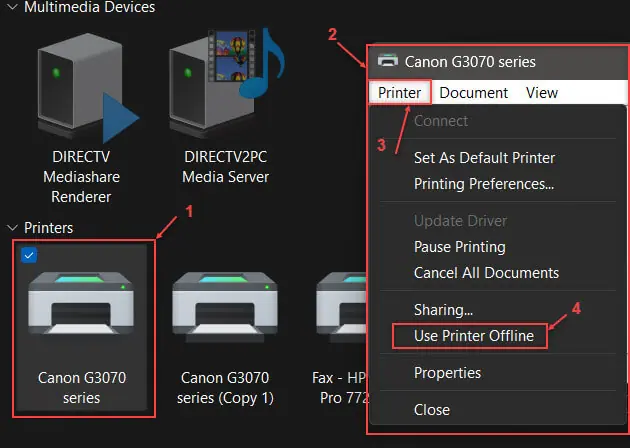
Task: Select Pause Printing
Action: [x=460, y=247]
